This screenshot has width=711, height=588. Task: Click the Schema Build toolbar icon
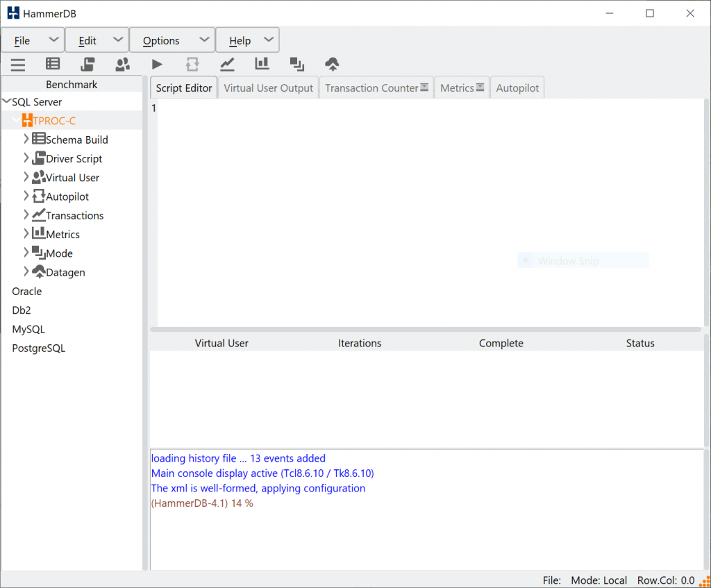[x=53, y=64]
